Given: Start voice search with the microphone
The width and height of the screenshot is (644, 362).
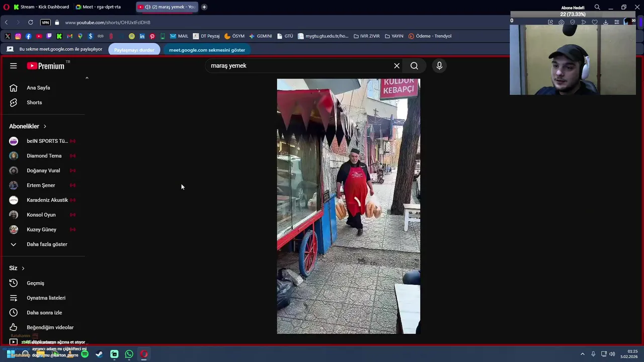Looking at the screenshot, I should [x=439, y=66].
